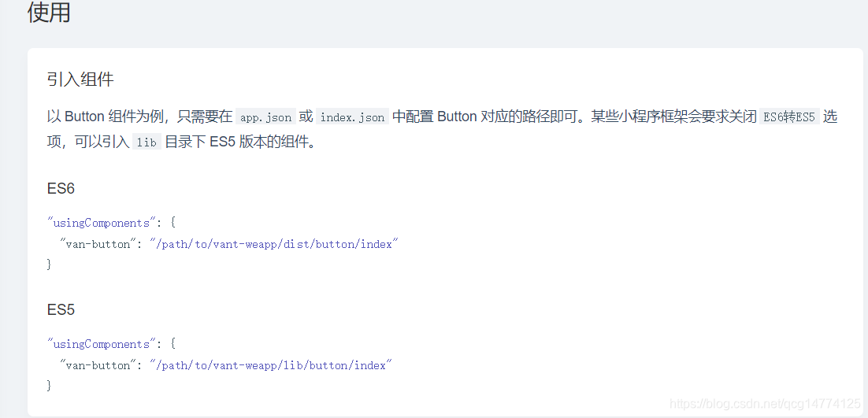The image size is (868, 418).
Task: Click the text 某些小程序框架会要求关闭
Action: (x=673, y=117)
